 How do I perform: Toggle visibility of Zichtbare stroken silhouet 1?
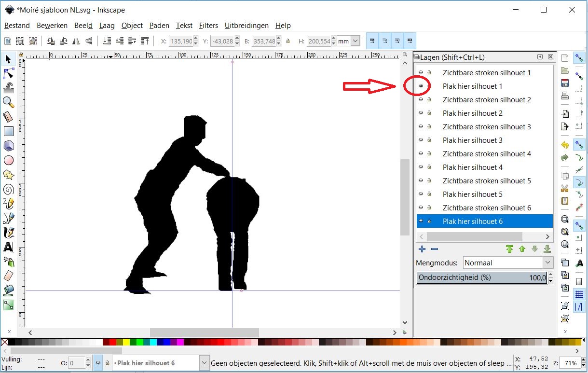tap(421, 72)
